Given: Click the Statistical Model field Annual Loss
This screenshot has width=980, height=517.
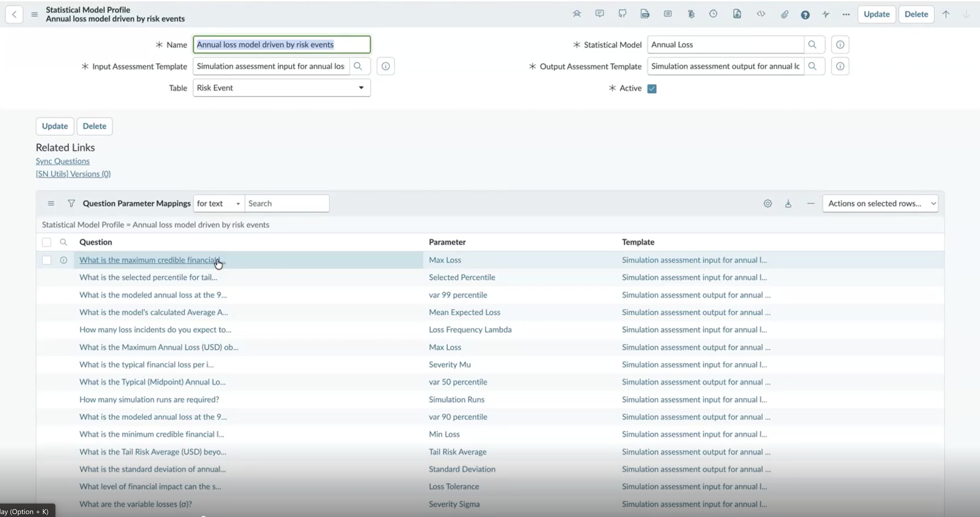Looking at the screenshot, I should click(x=725, y=45).
